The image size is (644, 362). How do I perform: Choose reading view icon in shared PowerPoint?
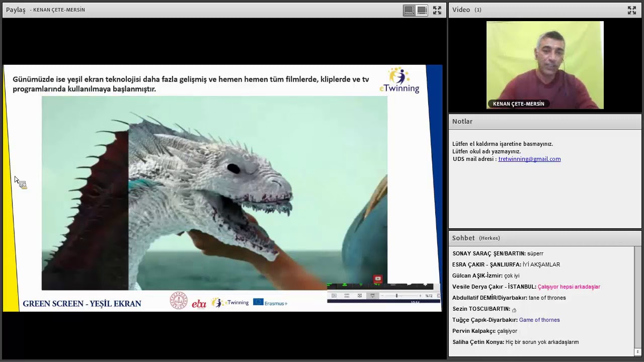[360, 296]
